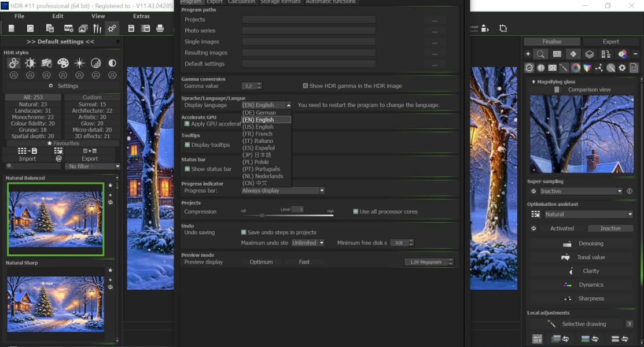The image size is (644, 347).
Task: Open the Extras menu
Action: (141, 16)
